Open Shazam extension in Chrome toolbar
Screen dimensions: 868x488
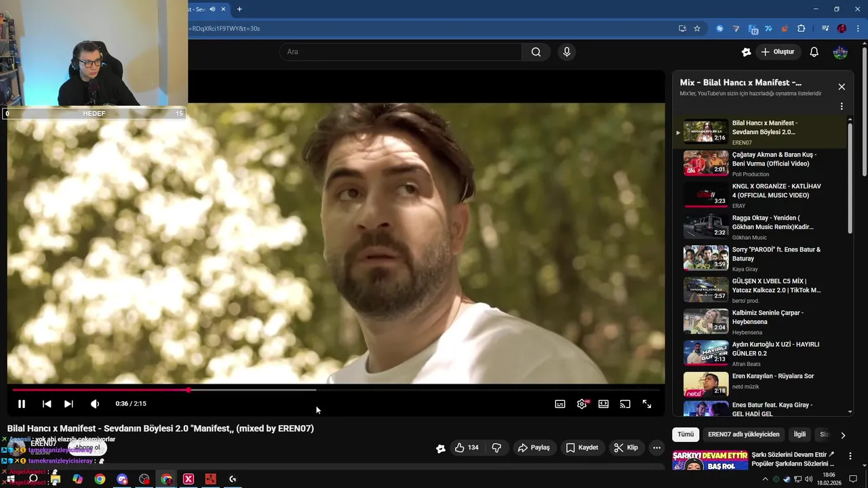pyautogui.click(x=719, y=28)
